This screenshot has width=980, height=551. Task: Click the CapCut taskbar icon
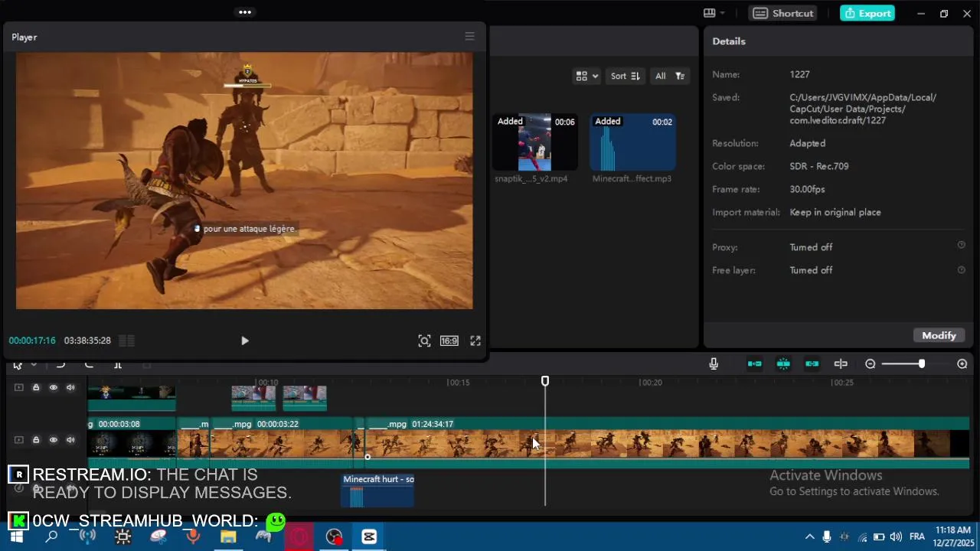369,536
